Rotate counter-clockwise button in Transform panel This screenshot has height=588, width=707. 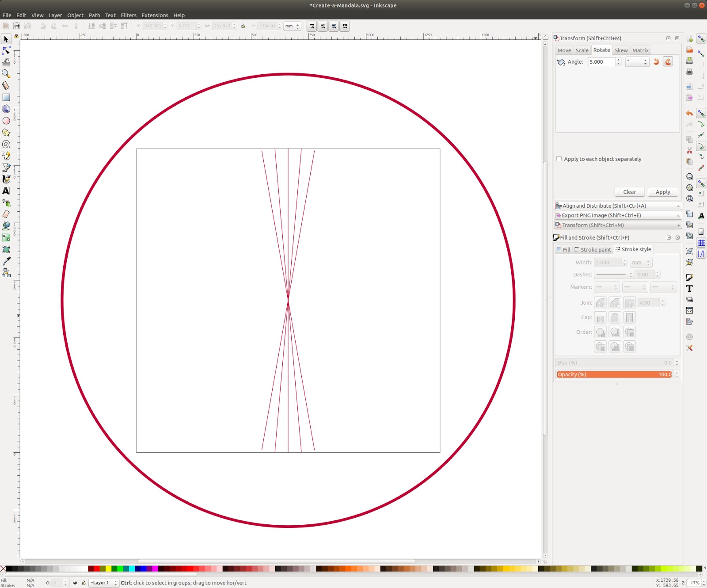[x=656, y=62]
